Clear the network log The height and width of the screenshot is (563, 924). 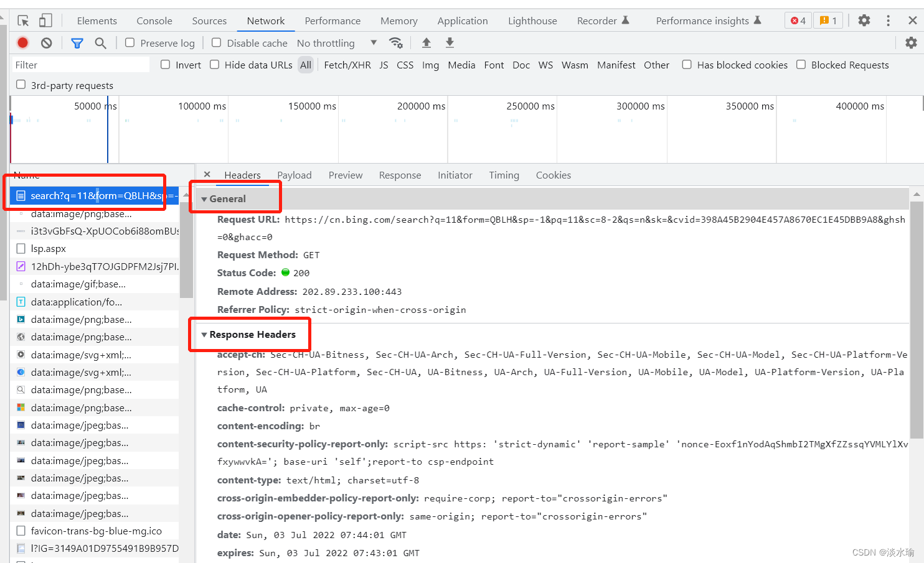coord(47,43)
